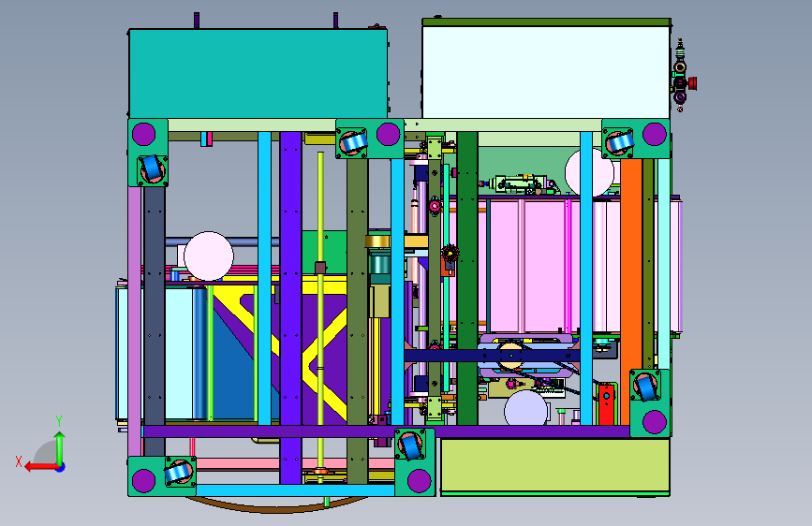The width and height of the screenshot is (812, 526).
Task: Click the red X axis arrow on the triad
Action: click(38, 467)
